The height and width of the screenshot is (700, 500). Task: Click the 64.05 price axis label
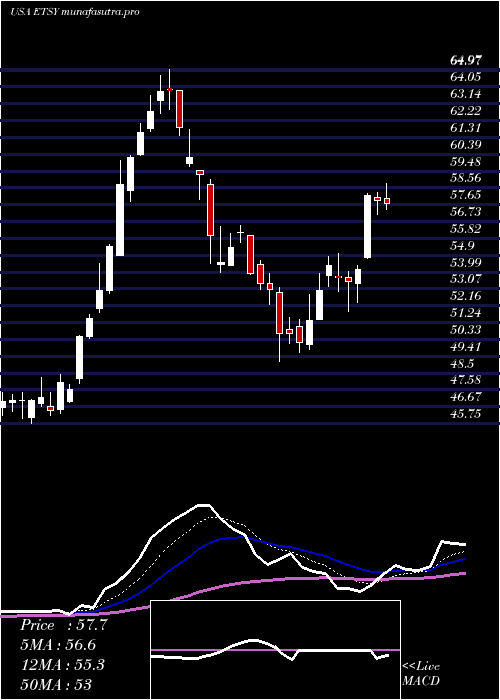tap(465, 77)
